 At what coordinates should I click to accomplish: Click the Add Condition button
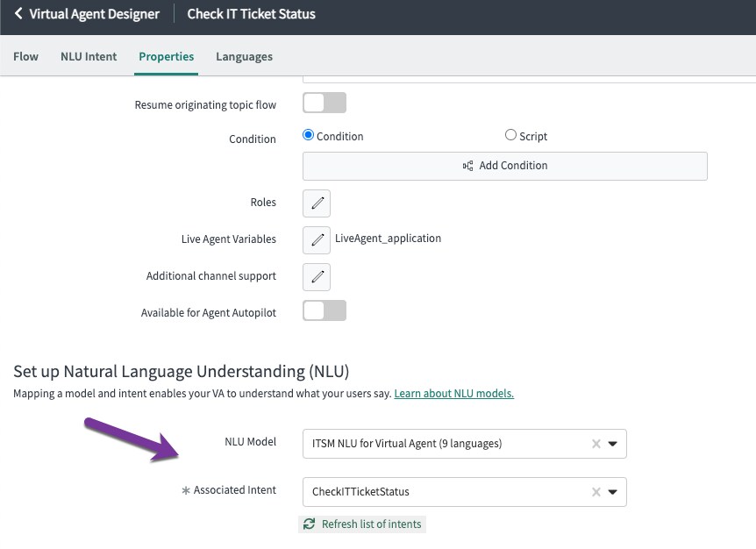tap(504, 166)
